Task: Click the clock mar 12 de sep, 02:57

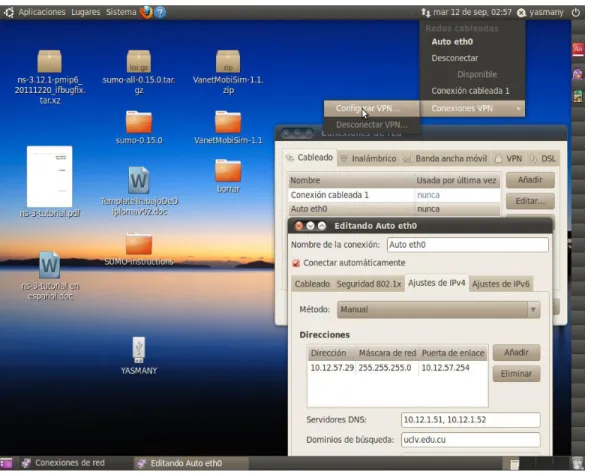Action: [x=472, y=12]
